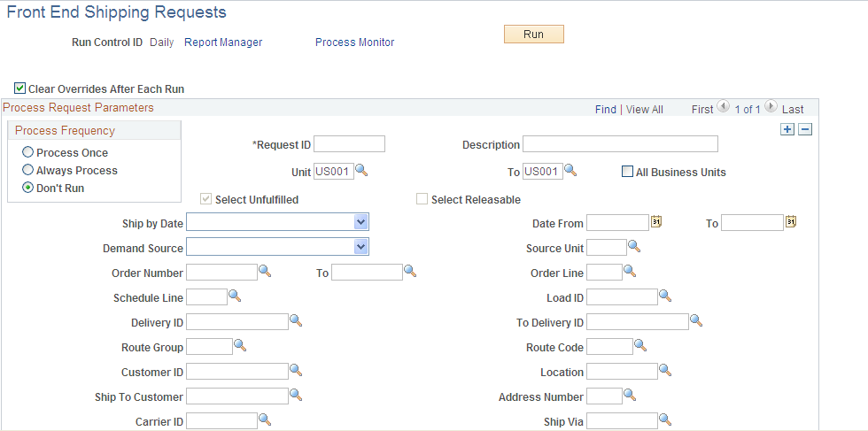The height and width of the screenshot is (431, 868).
Task: Add a new request row with plus icon
Action: 787,129
